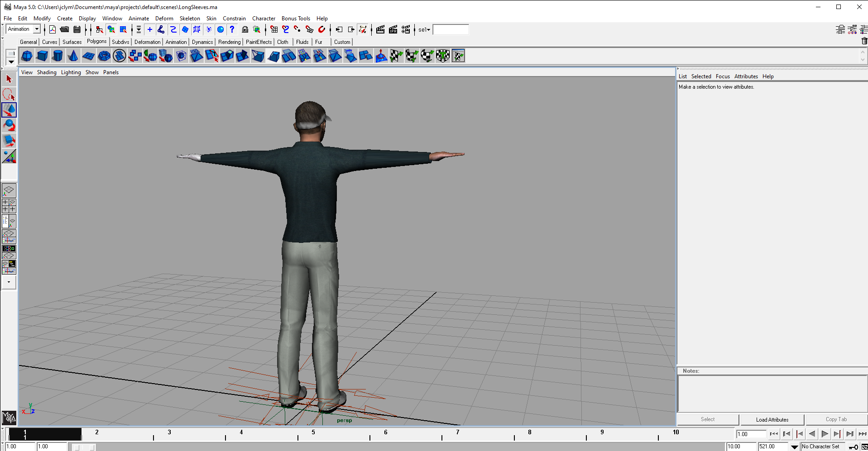Open the IPR render icon
The image size is (868, 451).
point(393,30)
